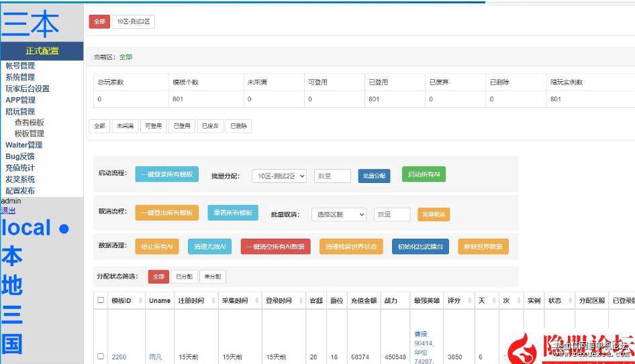Sort by 次 column header arrows
The width and height of the screenshot is (635, 364).
(x=519, y=300)
